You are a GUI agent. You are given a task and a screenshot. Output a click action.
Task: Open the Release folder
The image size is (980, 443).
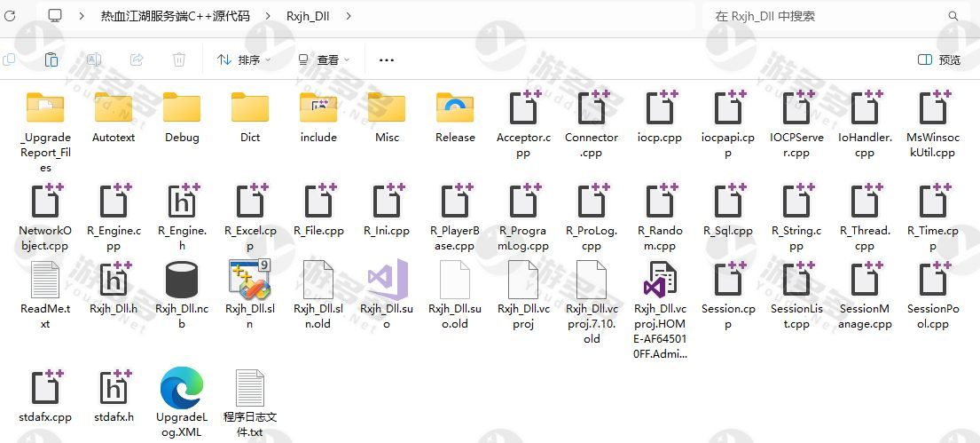[455, 109]
